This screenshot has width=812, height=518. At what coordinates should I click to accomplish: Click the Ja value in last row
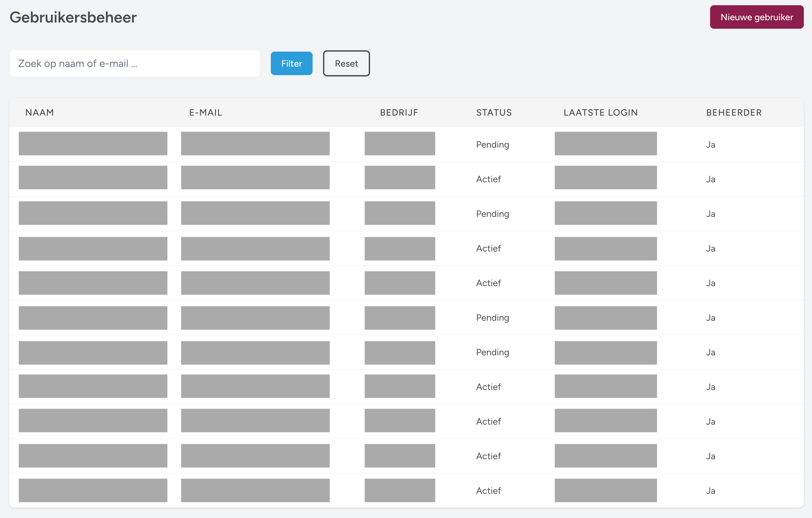710,491
